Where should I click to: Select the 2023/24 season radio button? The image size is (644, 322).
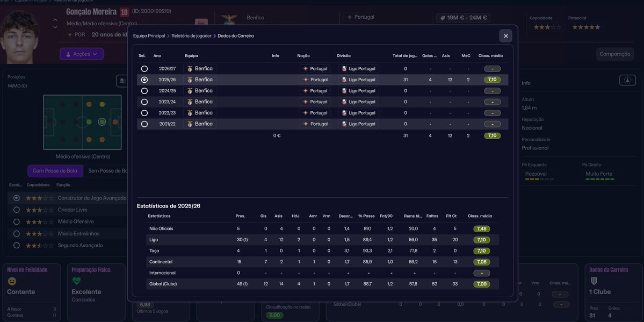pos(144,102)
